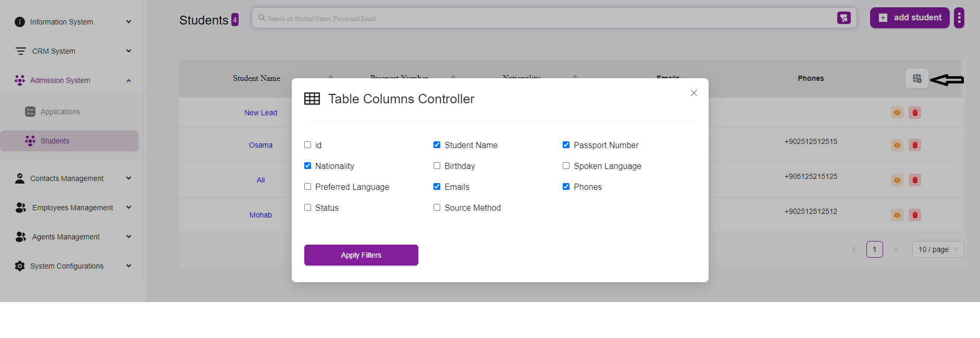Close the Table Columns Controller dialog
The height and width of the screenshot is (338, 980).
click(693, 93)
